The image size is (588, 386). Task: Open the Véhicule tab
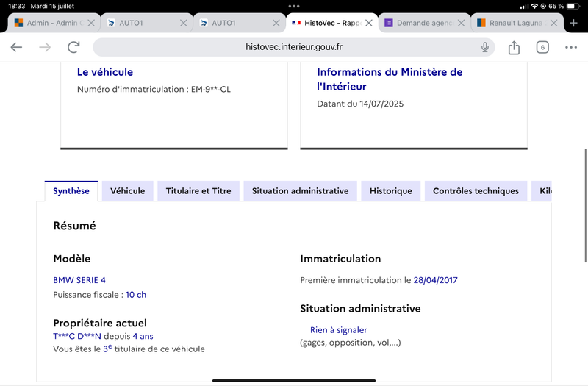tap(127, 191)
